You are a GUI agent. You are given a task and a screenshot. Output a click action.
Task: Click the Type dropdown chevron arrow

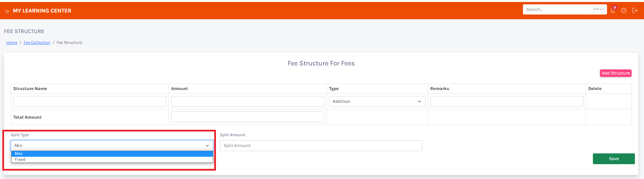pos(419,101)
